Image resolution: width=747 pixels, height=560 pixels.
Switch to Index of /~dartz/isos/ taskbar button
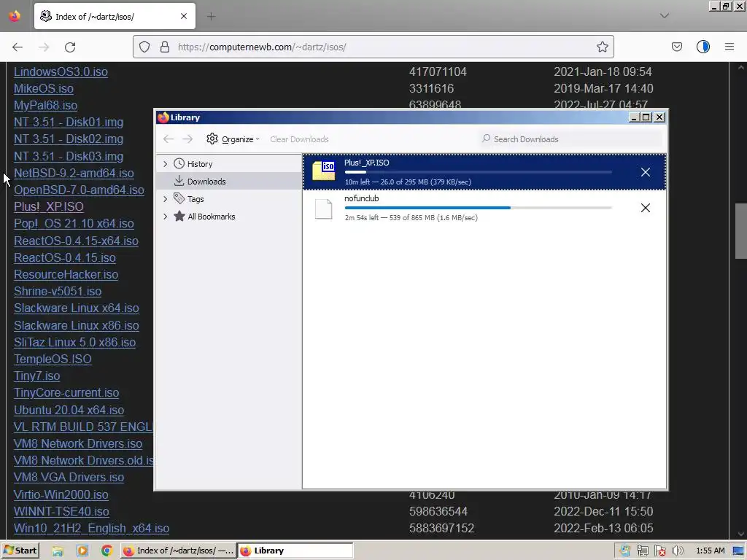pos(178,551)
